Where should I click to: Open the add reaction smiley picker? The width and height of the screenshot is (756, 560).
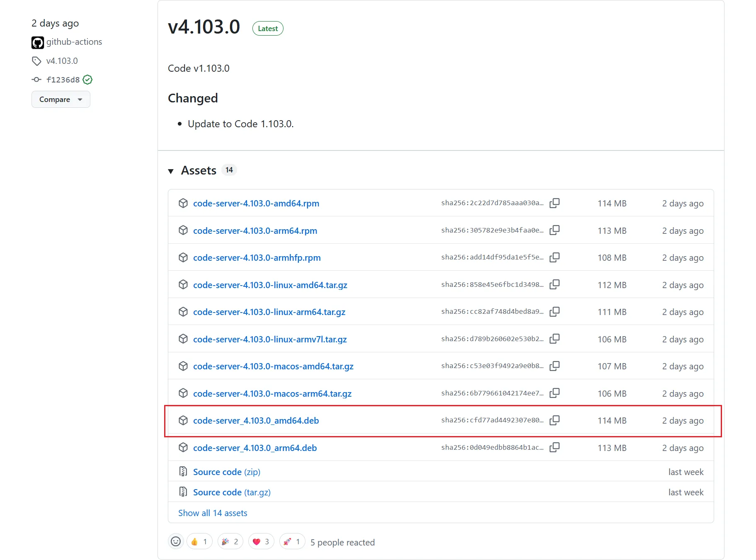click(176, 541)
